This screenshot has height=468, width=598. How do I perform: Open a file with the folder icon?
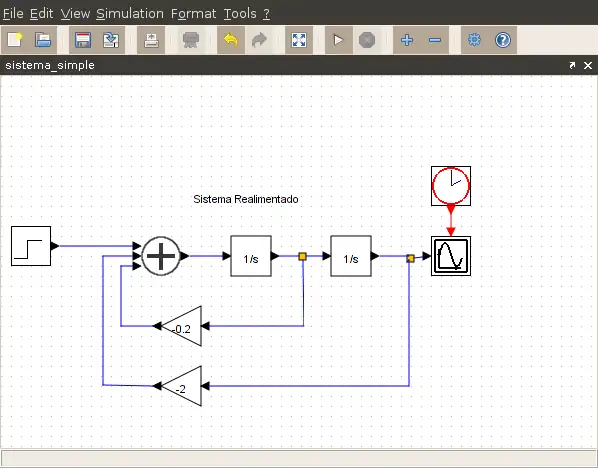pos(43,40)
